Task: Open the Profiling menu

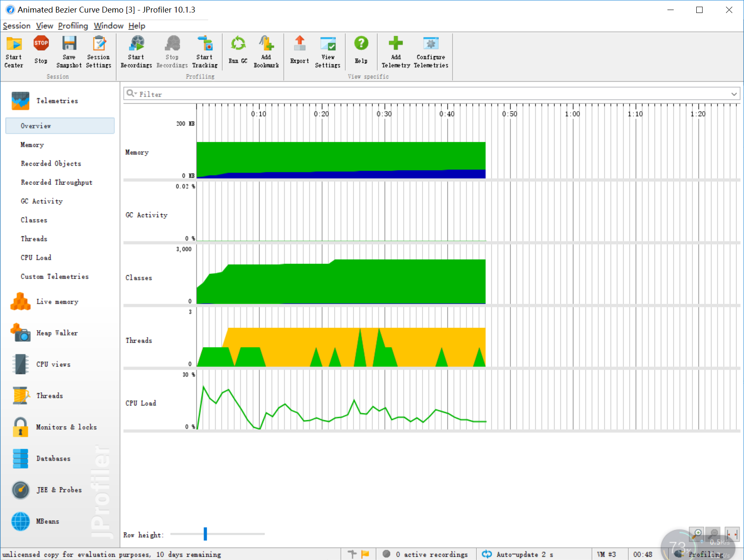Action: (x=73, y=26)
